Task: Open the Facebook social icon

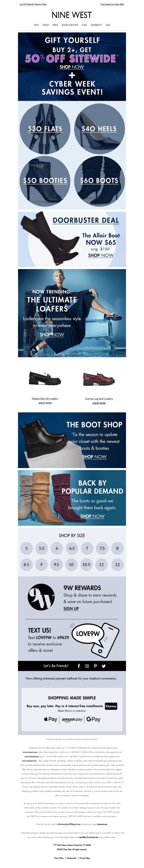Action: (79, 666)
